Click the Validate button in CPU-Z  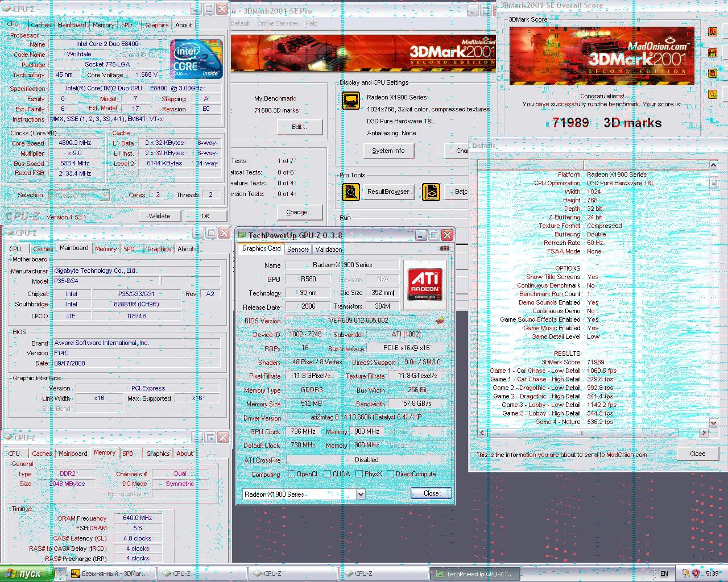159,216
